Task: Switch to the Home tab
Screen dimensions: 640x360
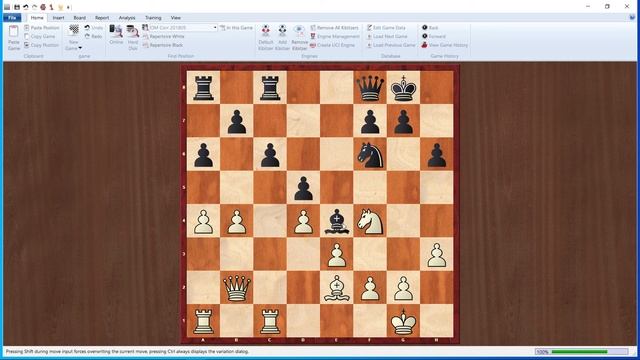Action: 37,18
